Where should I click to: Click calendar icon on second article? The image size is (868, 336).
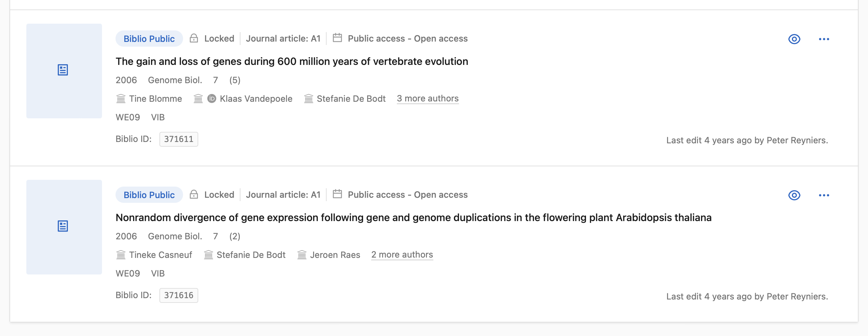click(337, 194)
